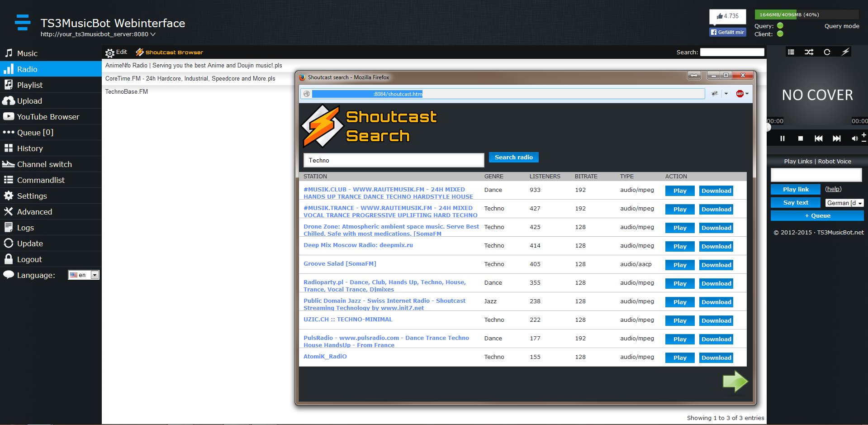Viewport: 868px width, 425px height.
Task: Click the Query mode link
Action: coord(842,26)
